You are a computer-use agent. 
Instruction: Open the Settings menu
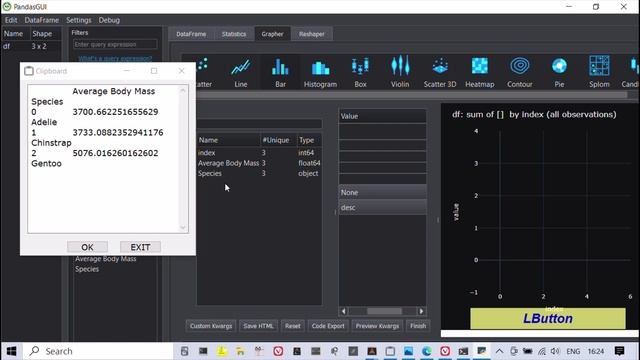coord(79,20)
